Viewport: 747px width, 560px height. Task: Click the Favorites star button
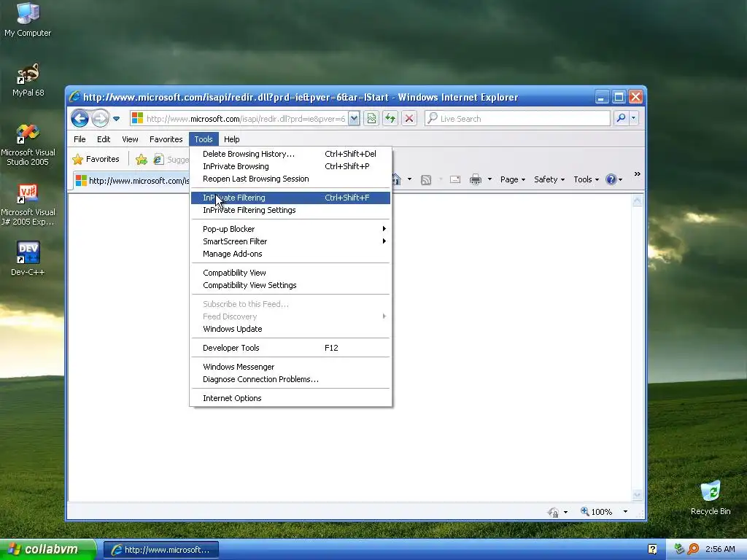point(96,159)
